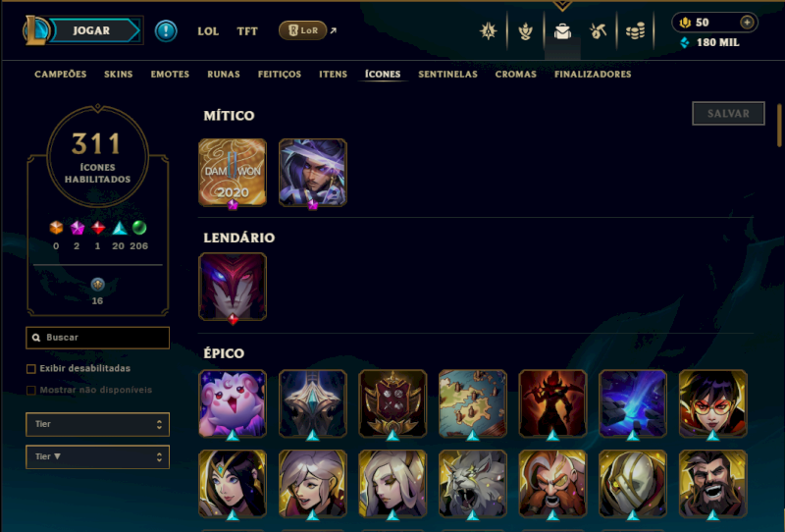The image size is (785, 532).
Task: Click the blue exclamation notification icon
Action: (166, 31)
